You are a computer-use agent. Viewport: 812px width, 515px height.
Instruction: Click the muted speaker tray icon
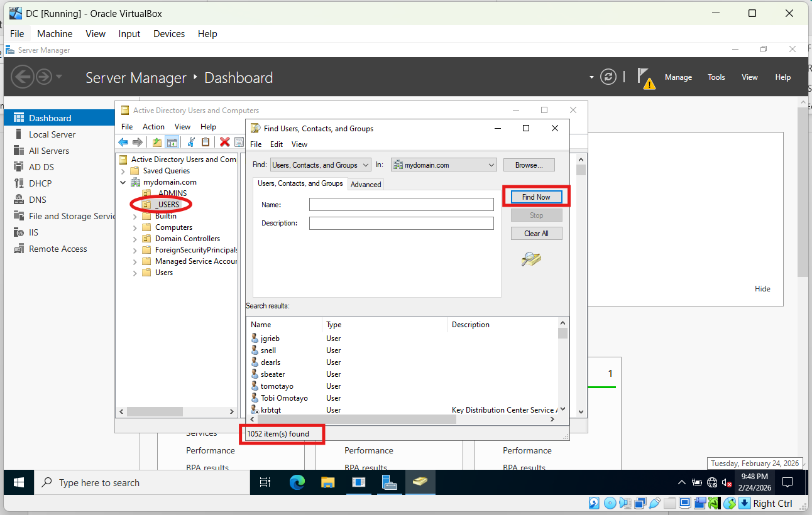coord(727,483)
